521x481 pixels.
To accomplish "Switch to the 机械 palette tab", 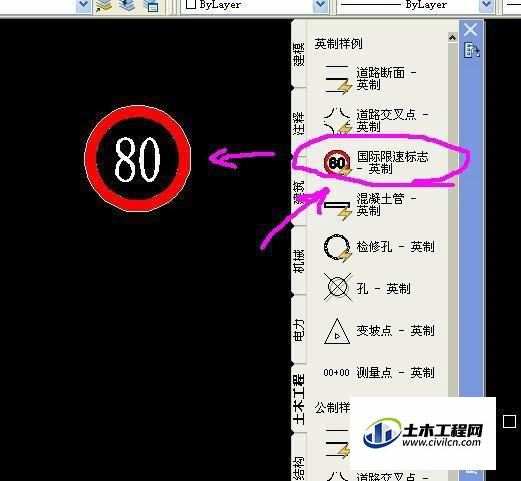I will pos(299,261).
